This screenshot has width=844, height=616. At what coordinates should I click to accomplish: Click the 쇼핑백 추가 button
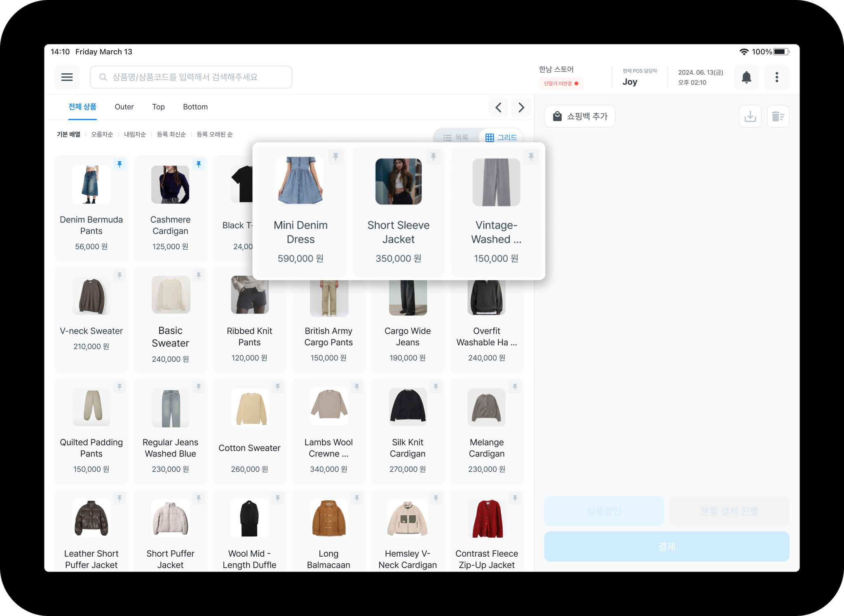coord(580,117)
